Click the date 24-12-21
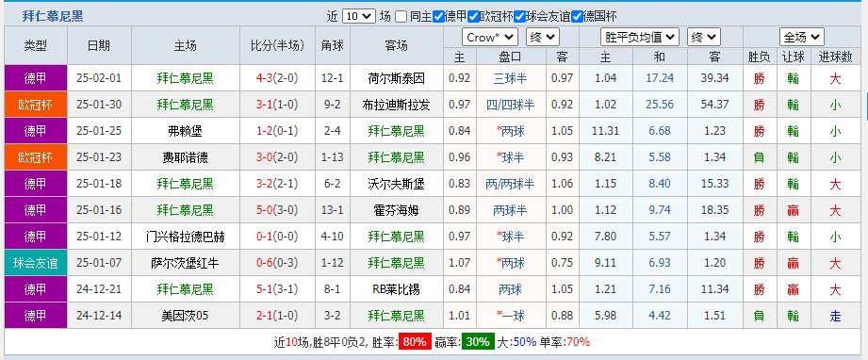The image size is (868, 360). pos(100,289)
